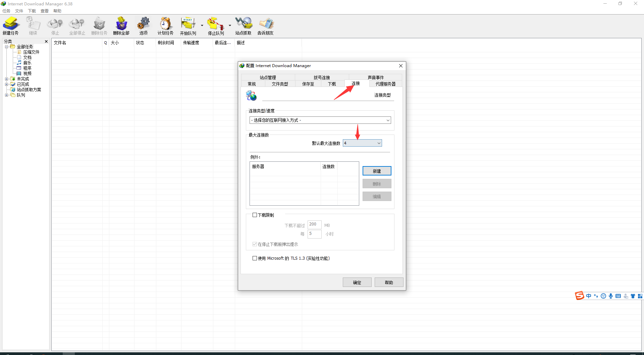Open the 帮助 menu in menu bar
The width and height of the screenshot is (644, 355).
[57, 11]
